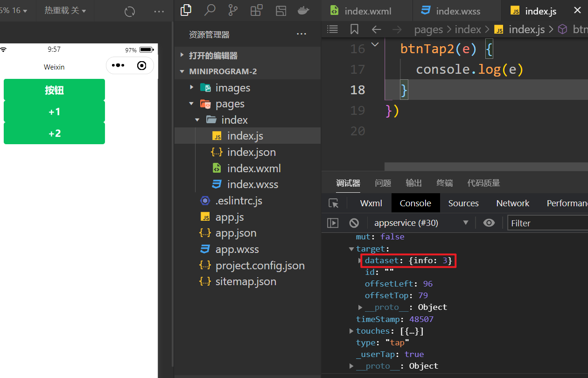The height and width of the screenshot is (378, 588).
Task: Click the eye live expression icon
Action: point(489,223)
